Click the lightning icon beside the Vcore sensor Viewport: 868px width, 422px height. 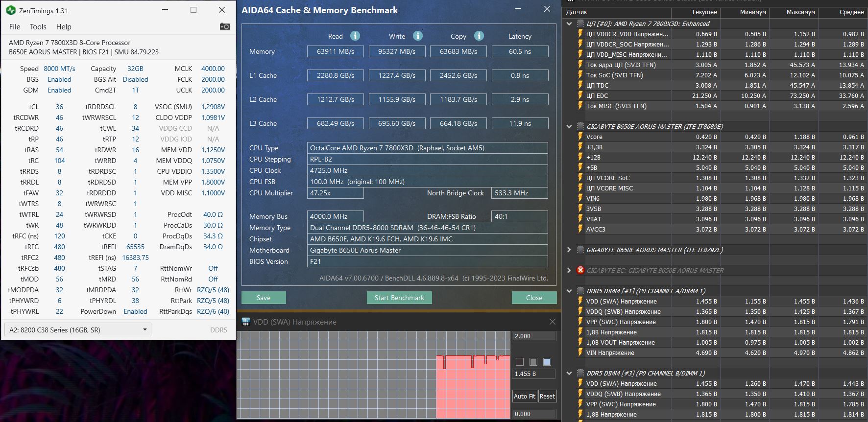click(580, 137)
